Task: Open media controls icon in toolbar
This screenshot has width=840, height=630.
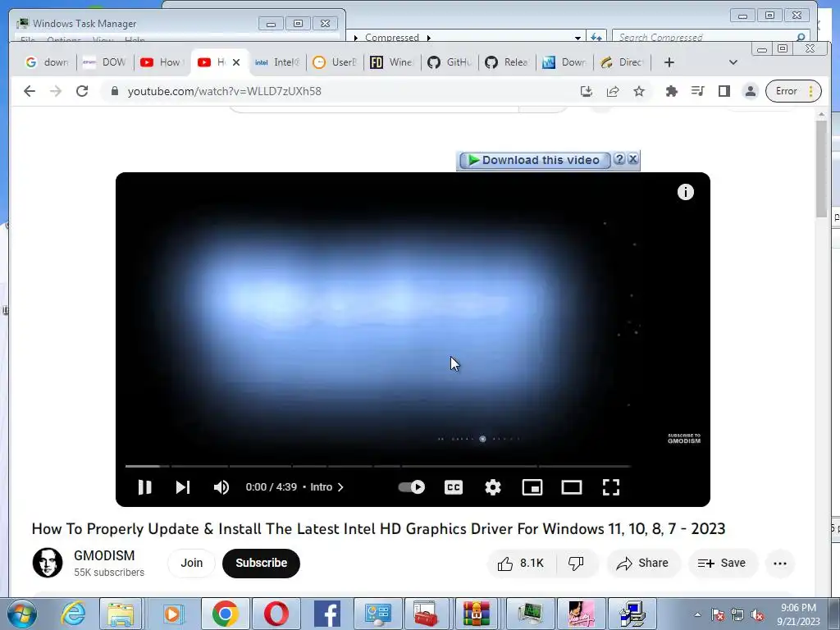Action: click(697, 91)
